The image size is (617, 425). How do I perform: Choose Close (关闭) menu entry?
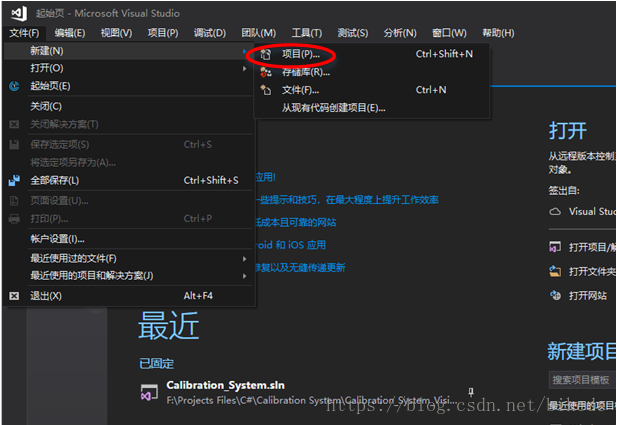[x=128, y=106]
